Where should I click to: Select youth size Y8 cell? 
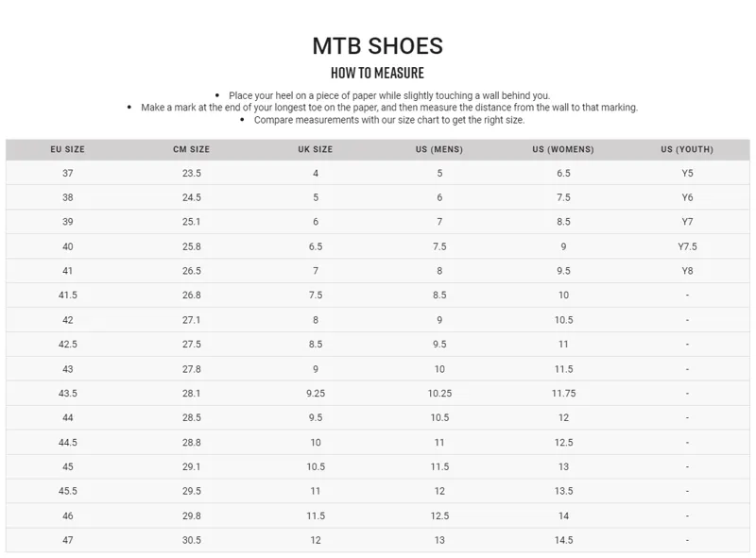click(x=687, y=271)
